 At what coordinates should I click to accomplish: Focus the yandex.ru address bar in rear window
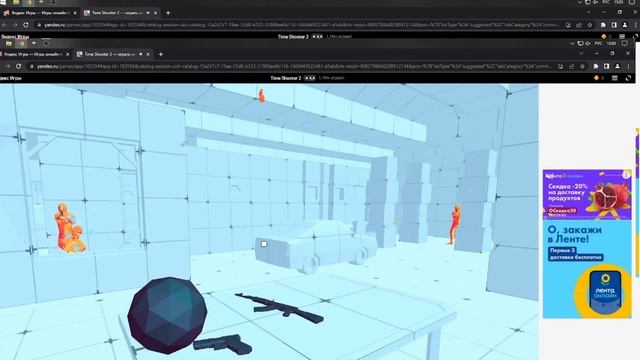(302, 25)
